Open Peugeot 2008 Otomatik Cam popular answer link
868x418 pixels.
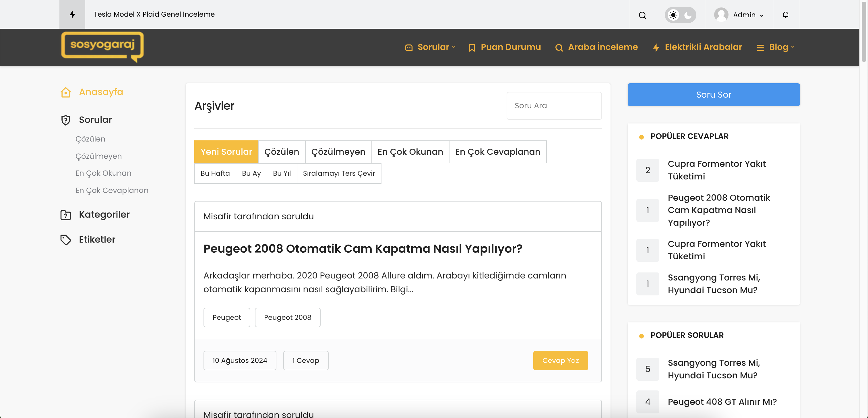(x=718, y=210)
